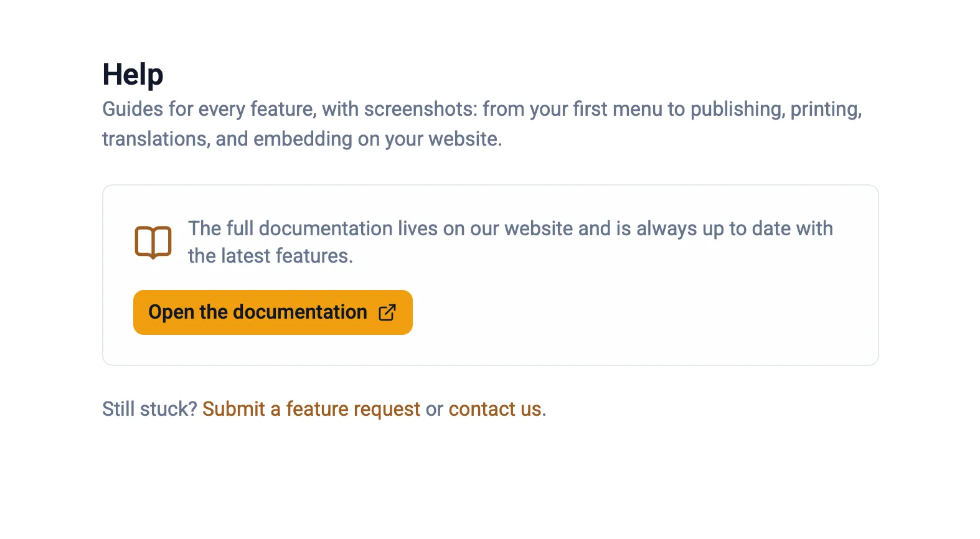Click 'The full documentation lives on our website' text
Screen dimensions: 980x539
[511, 242]
